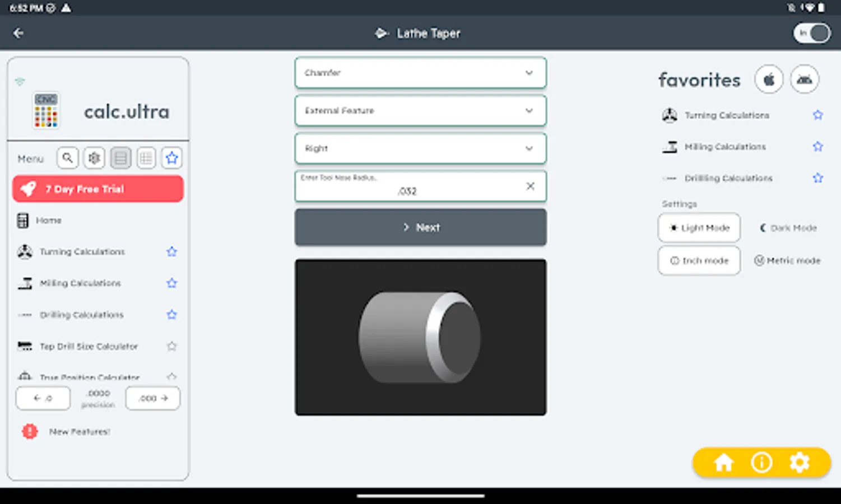
Task: Switch menu to list view
Action: point(120,158)
